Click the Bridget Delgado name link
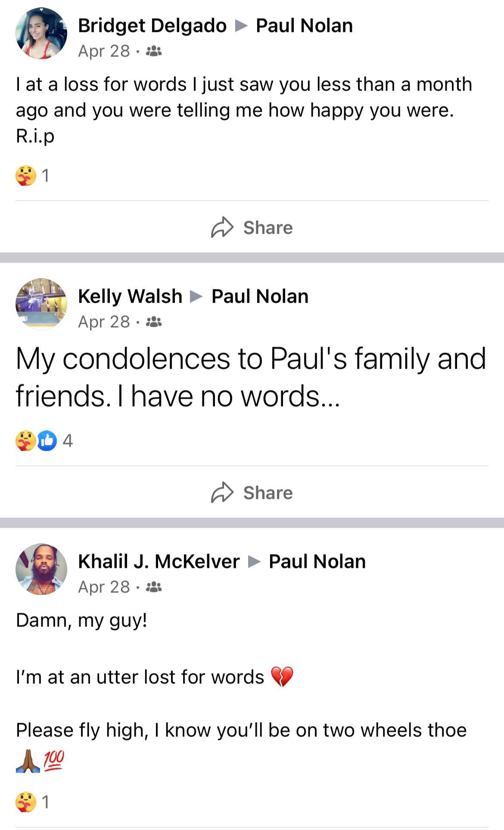 152,25
